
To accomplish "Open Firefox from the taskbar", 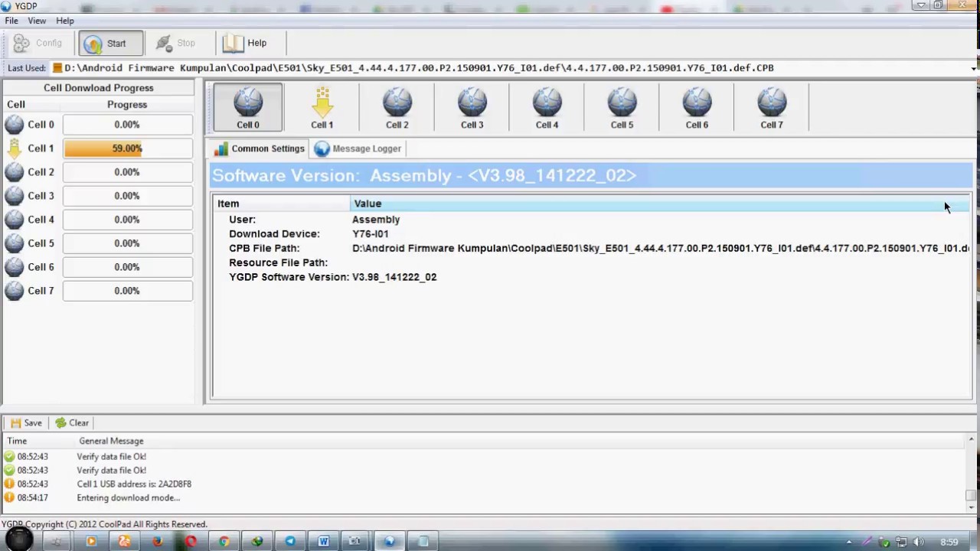I will (157, 542).
